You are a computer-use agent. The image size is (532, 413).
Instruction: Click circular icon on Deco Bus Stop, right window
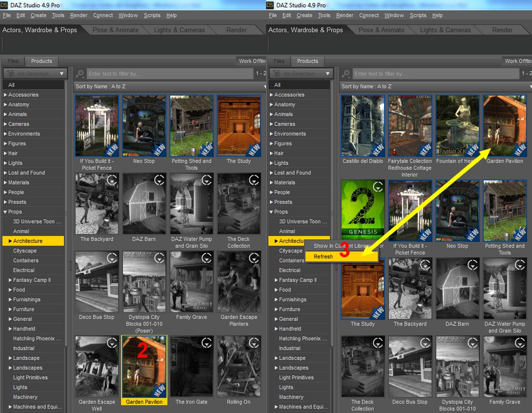(x=425, y=343)
